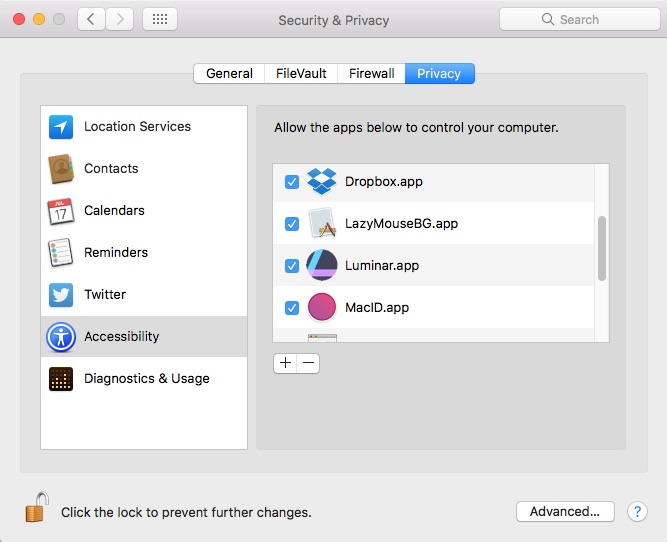Select the MacID.app name text
The image size is (667, 542).
point(377,307)
